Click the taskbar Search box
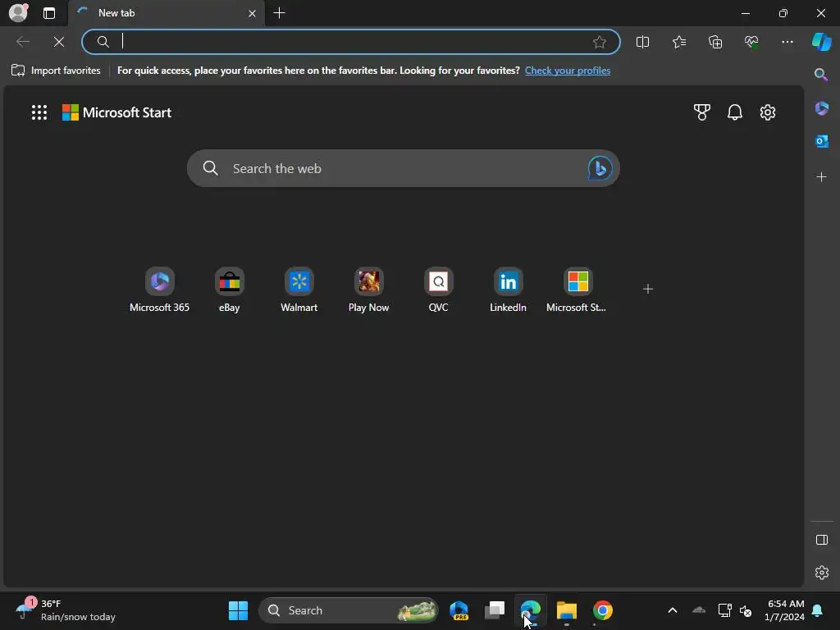This screenshot has height=630, width=840. [x=348, y=610]
